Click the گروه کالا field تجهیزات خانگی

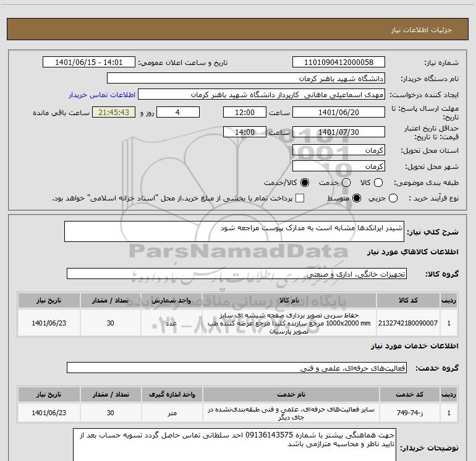point(237,274)
